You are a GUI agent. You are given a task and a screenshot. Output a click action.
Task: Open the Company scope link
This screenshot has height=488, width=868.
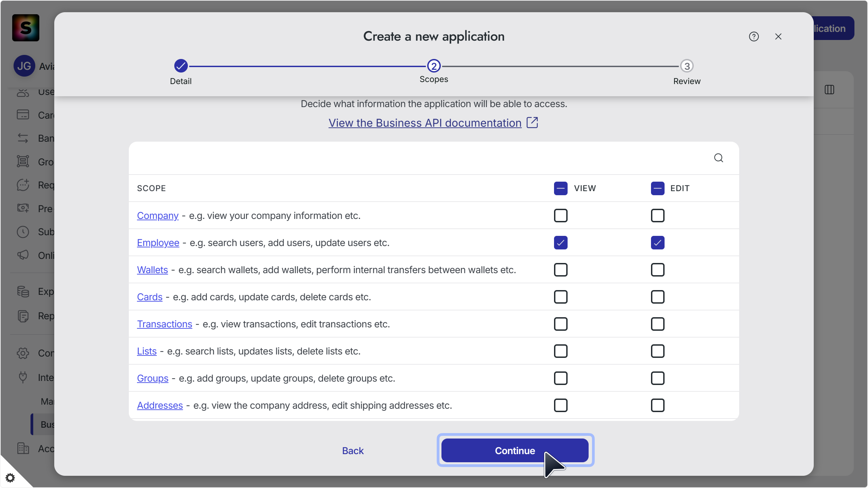(x=158, y=216)
